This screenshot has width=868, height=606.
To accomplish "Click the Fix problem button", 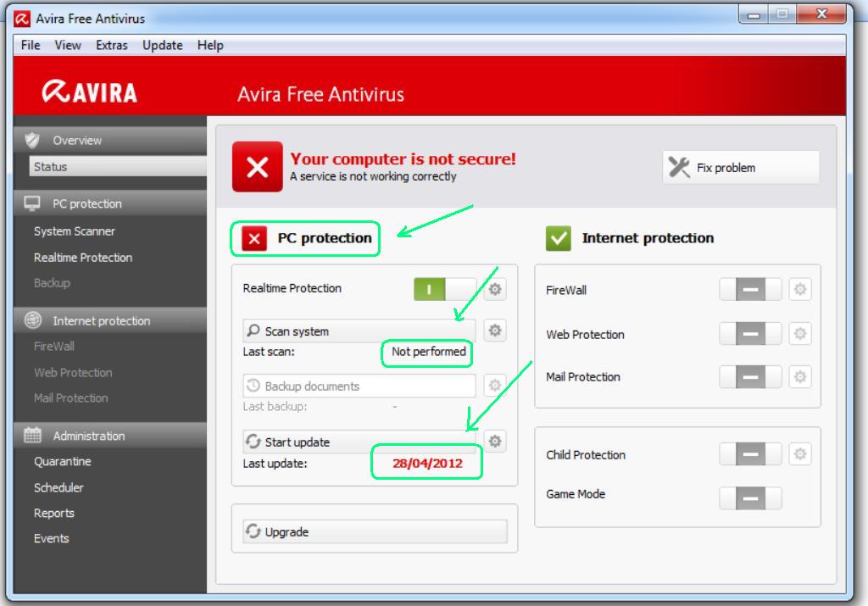I will pos(741,167).
